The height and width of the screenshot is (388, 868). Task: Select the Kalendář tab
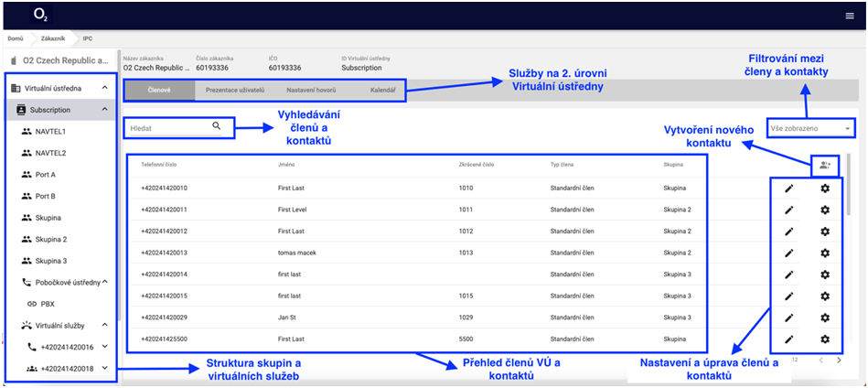[x=382, y=91]
